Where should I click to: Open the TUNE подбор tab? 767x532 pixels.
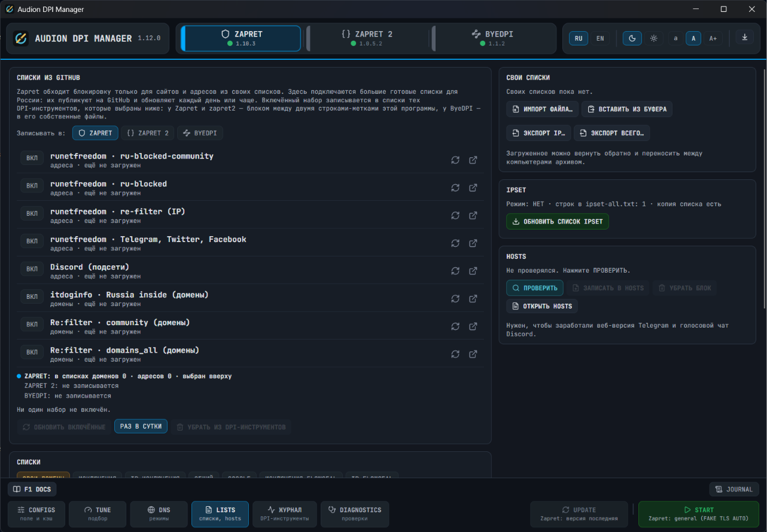[98, 514]
